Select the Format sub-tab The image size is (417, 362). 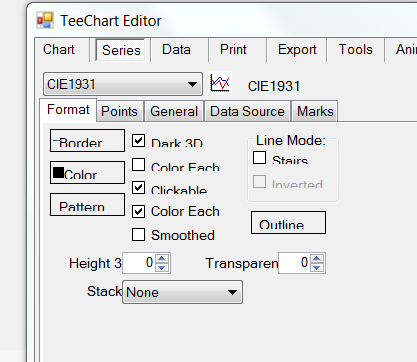click(68, 110)
